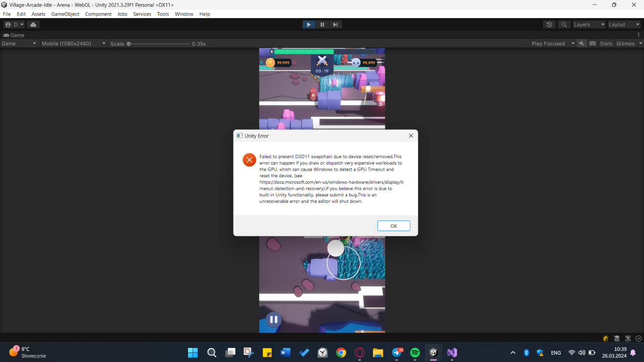Click the Unity status bar bug icon
Image resolution: width=644 pixels, height=362 pixels.
[605, 338]
